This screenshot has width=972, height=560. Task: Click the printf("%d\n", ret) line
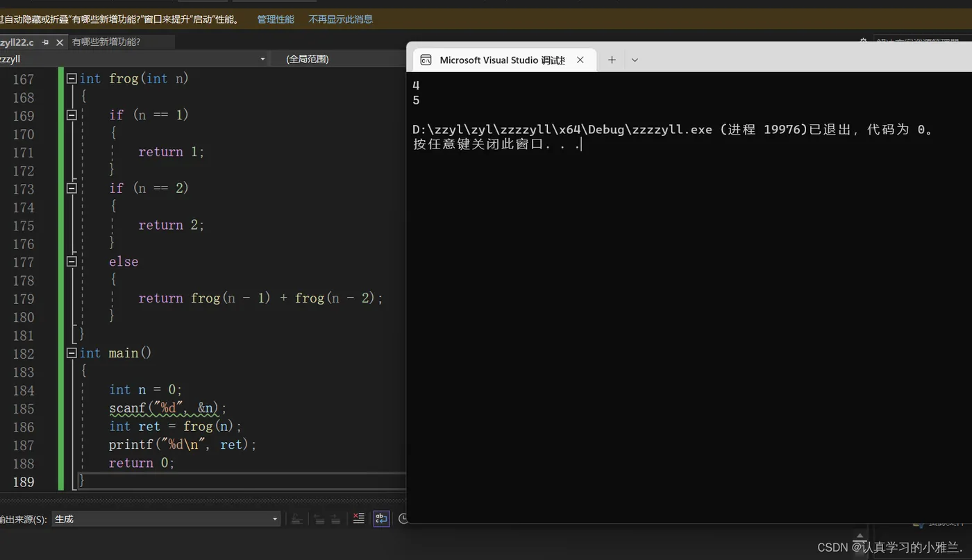(183, 445)
